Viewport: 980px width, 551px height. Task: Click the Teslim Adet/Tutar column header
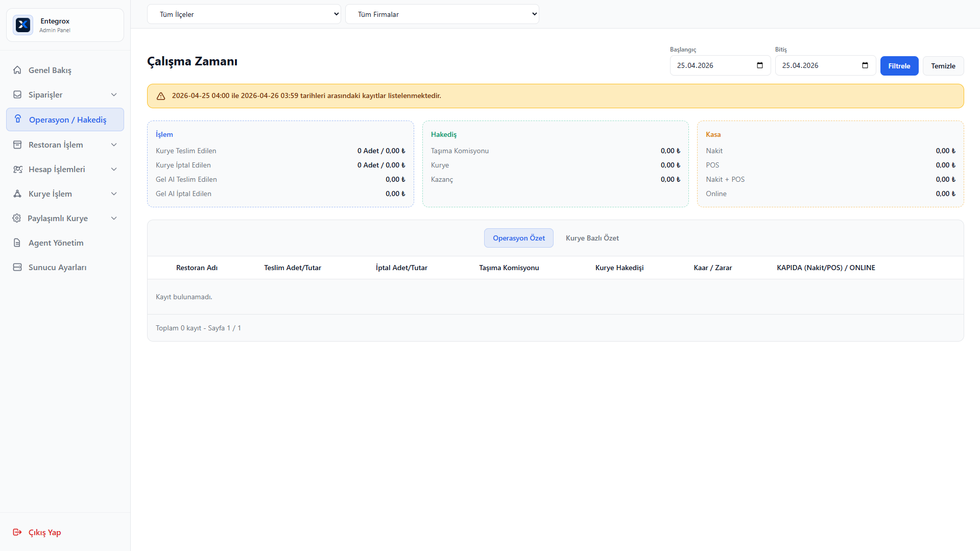click(293, 268)
